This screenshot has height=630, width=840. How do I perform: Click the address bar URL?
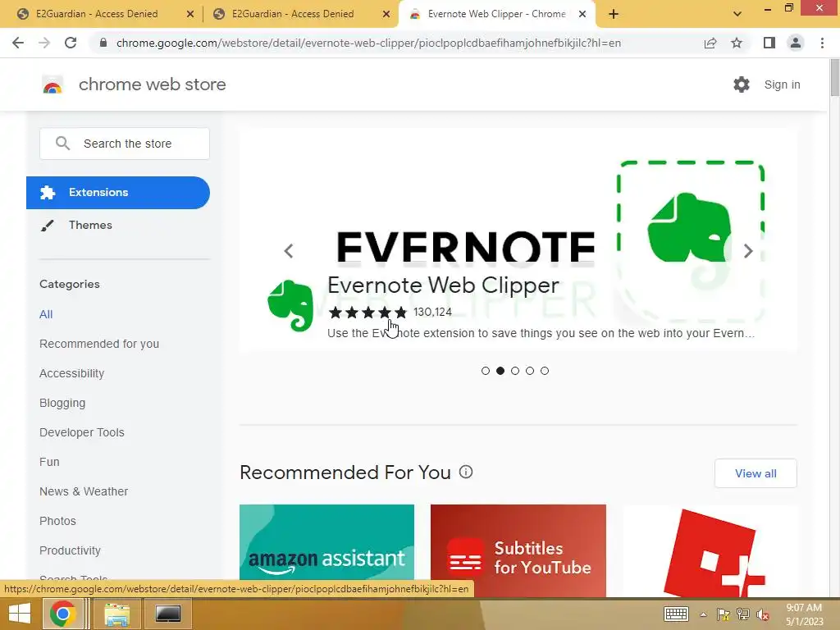pos(368,43)
